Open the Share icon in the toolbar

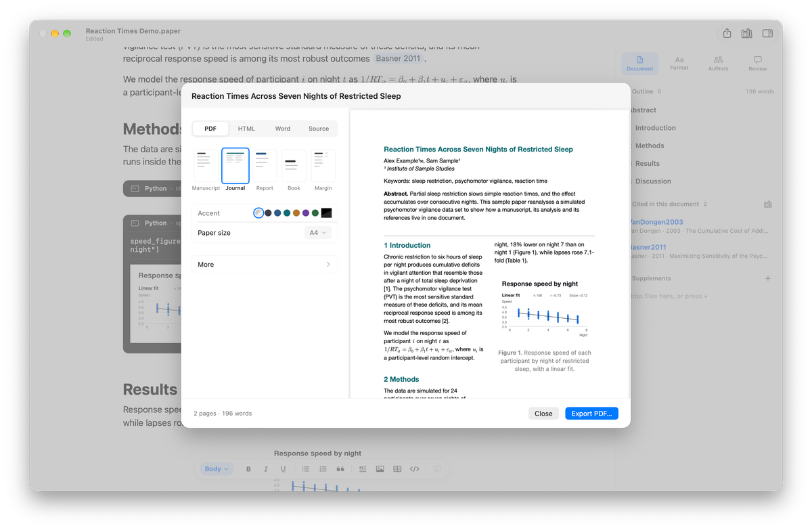pyautogui.click(x=727, y=33)
